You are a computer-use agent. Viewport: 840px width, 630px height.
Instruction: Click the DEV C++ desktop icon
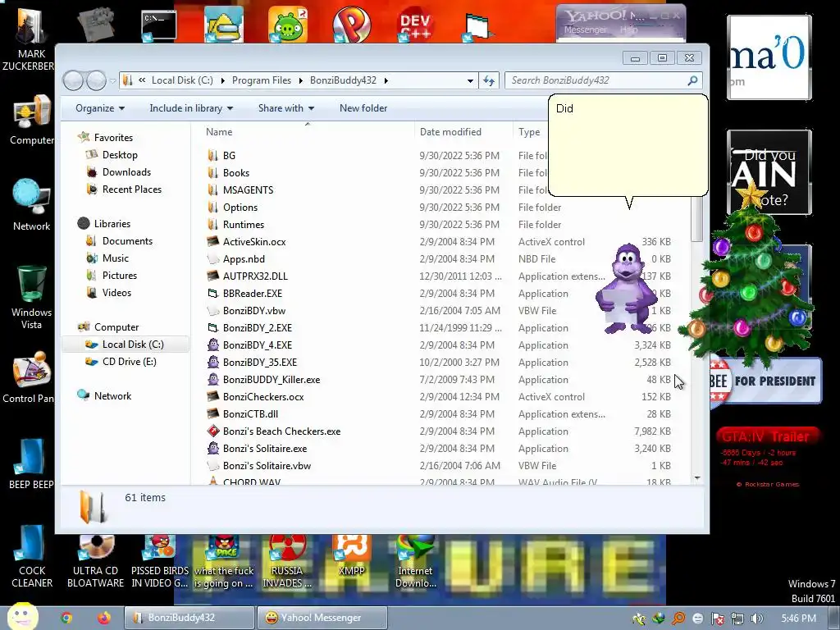[415, 25]
